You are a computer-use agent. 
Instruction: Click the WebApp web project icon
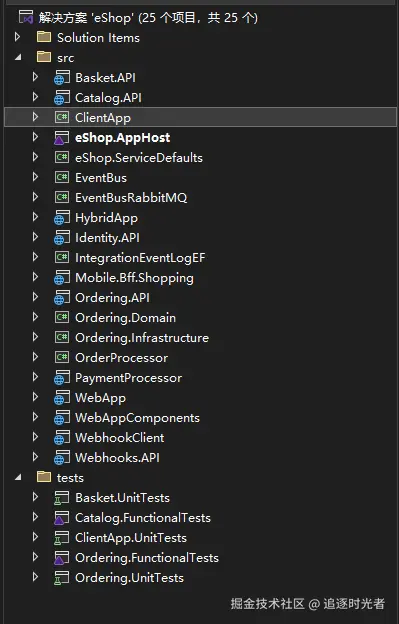(62, 398)
